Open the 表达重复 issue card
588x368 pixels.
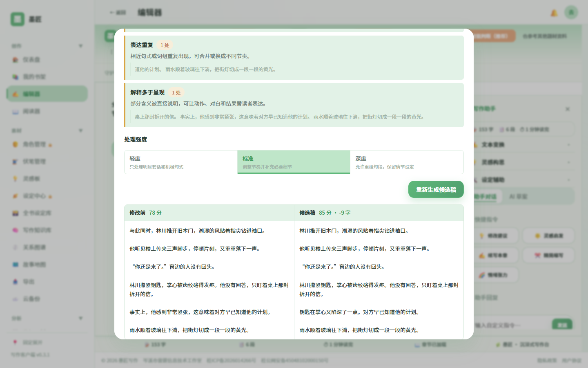coord(294,58)
